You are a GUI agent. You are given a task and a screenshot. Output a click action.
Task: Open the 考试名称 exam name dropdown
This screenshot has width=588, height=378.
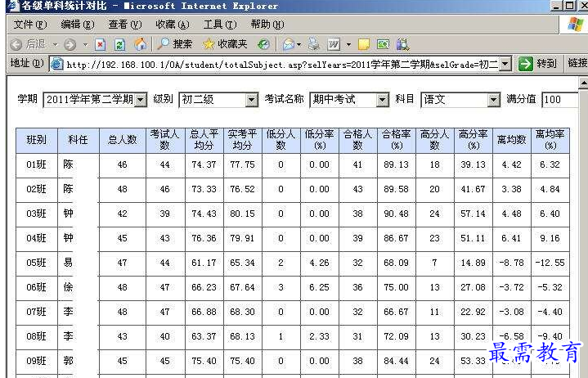pos(382,100)
